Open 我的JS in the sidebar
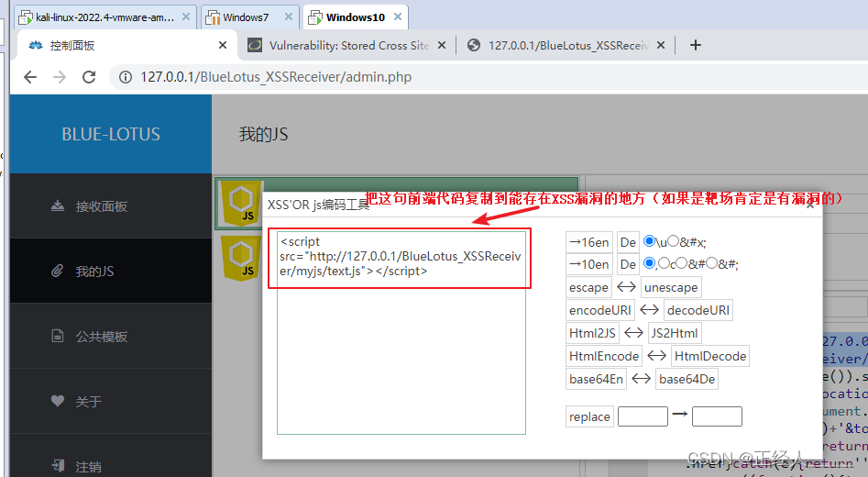The image size is (868, 477). pos(111,271)
